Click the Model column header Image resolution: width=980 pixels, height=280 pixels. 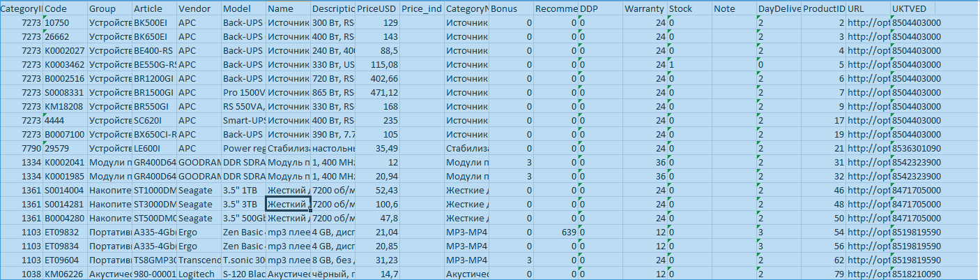[x=244, y=9]
